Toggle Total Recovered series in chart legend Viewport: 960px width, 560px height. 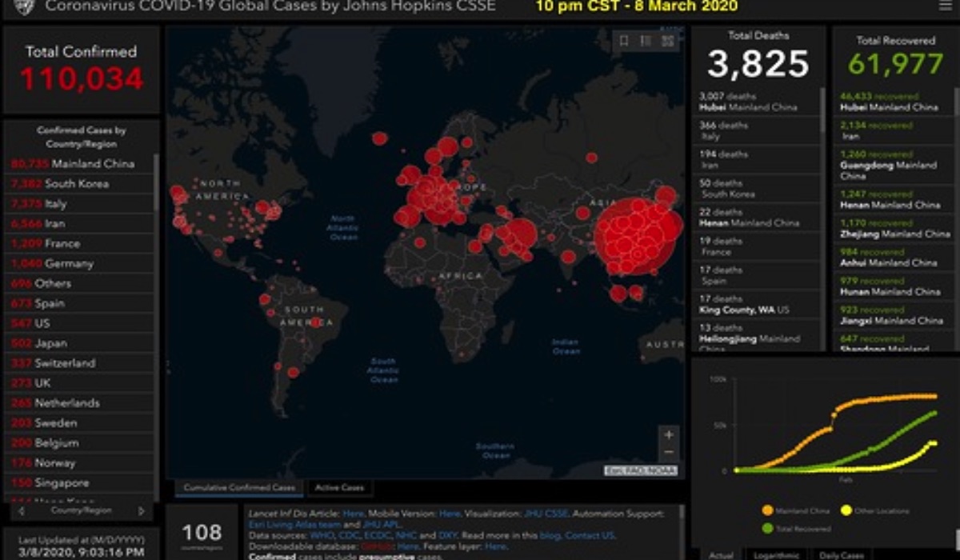pos(767,528)
